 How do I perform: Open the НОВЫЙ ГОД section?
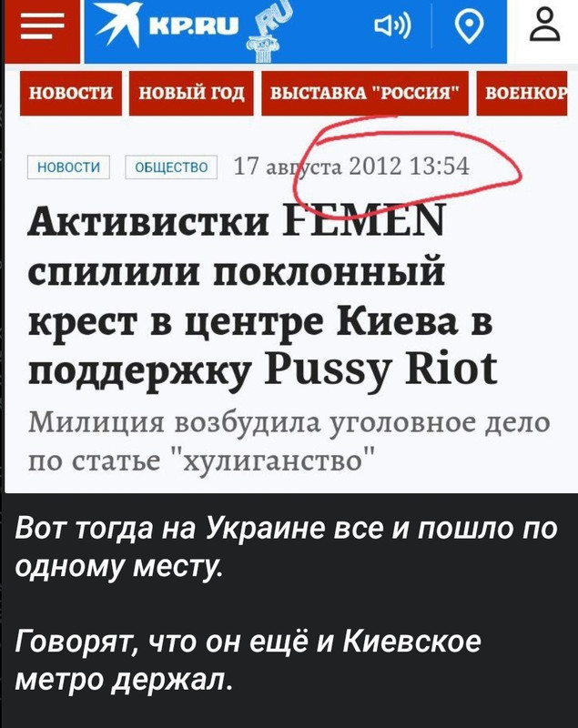click(191, 94)
